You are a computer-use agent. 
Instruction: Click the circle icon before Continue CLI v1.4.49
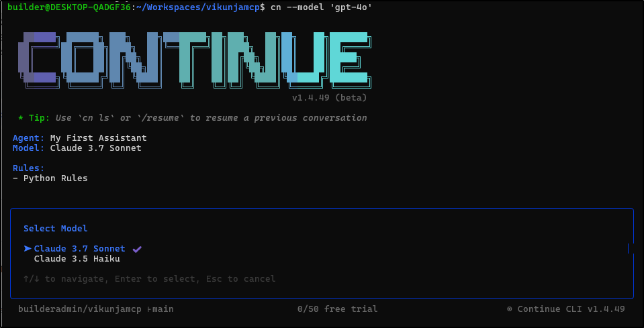510,309
